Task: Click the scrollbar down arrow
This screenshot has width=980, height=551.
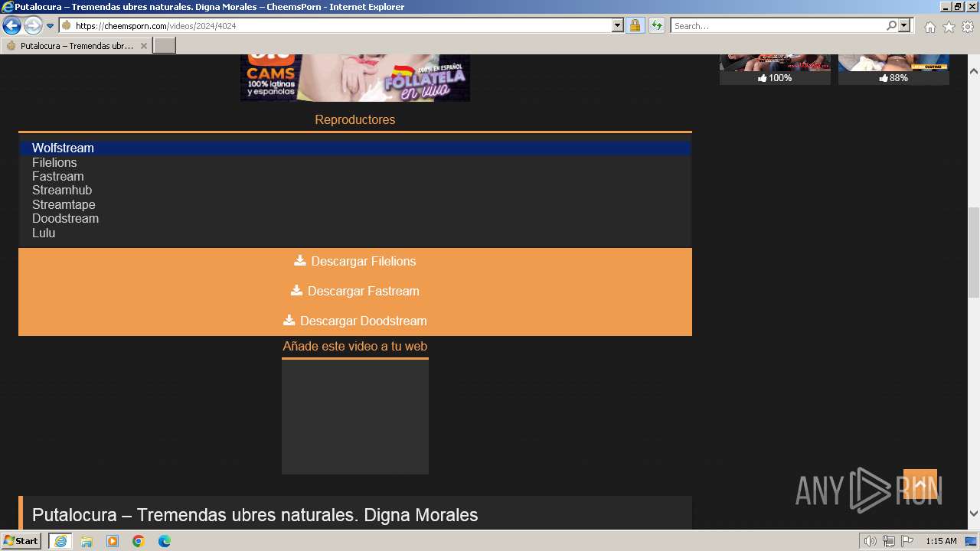Action: click(974, 514)
